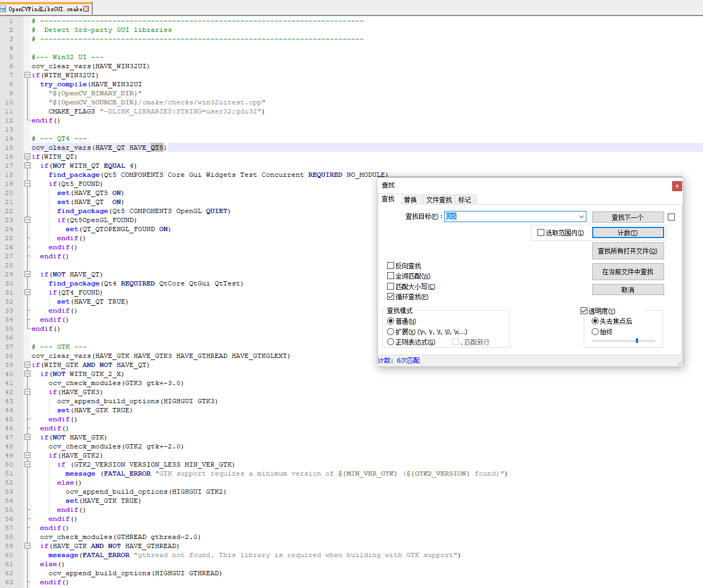The height and width of the screenshot is (588, 703).
Task: Open the 查找目标 search history dropdown
Action: [x=581, y=216]
